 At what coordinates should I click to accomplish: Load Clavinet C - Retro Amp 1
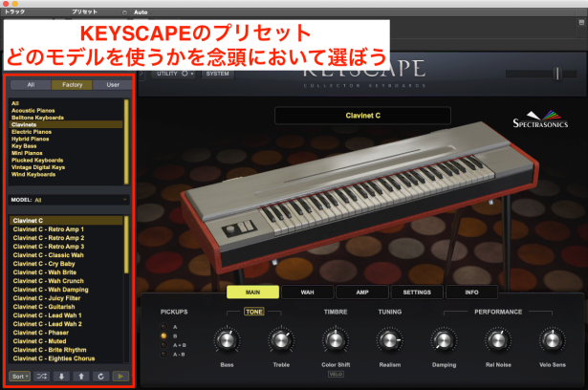tap(66, 229)
